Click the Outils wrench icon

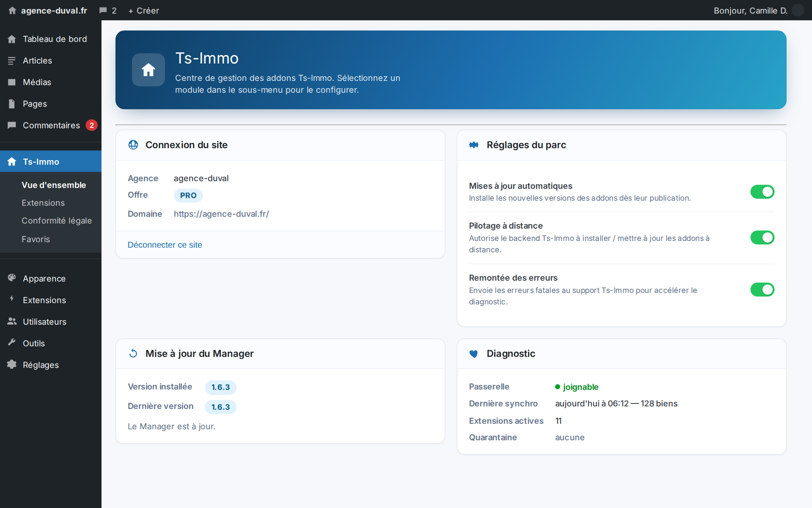12,342
